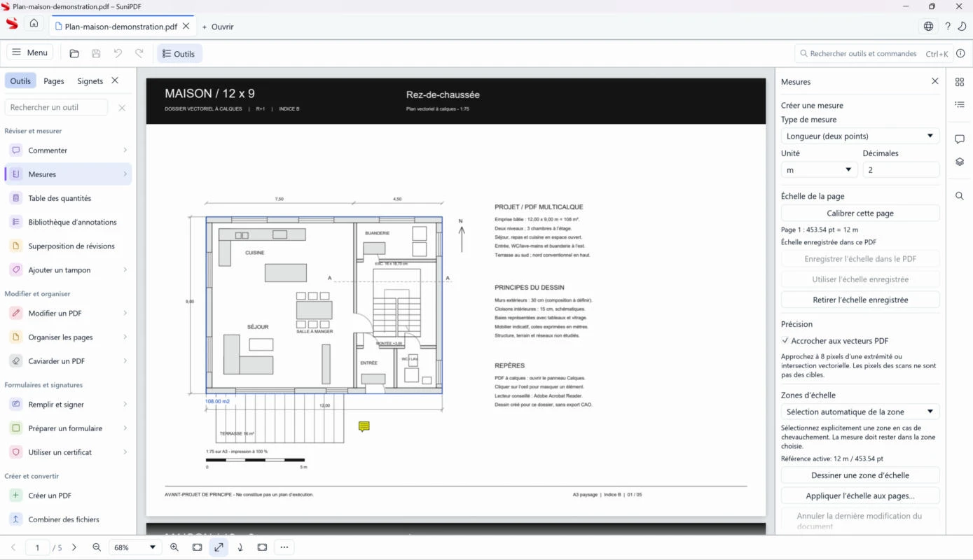
Task: Close the Mesures panel
Action: (934, 81)
